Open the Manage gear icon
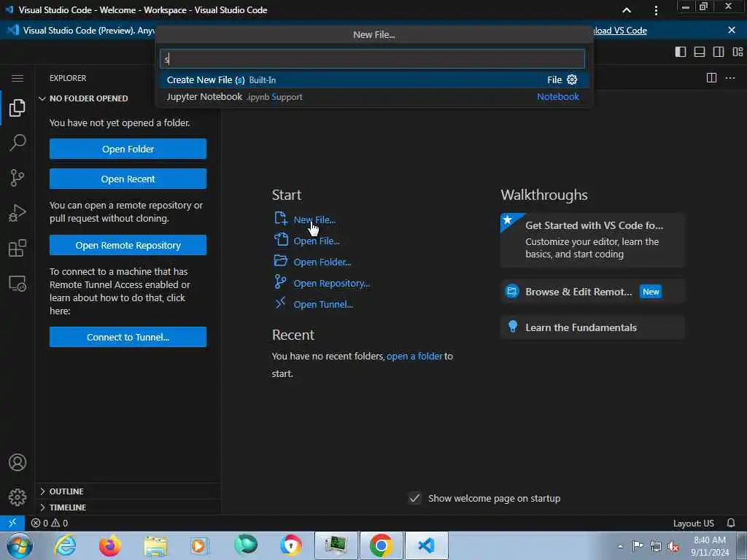 (x=18, y=497)
